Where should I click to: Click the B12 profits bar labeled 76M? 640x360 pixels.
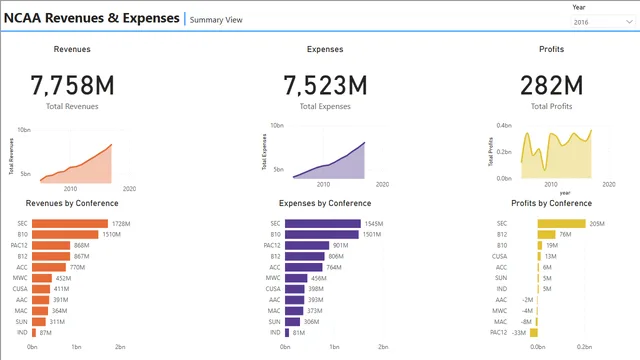coord(547,234)
